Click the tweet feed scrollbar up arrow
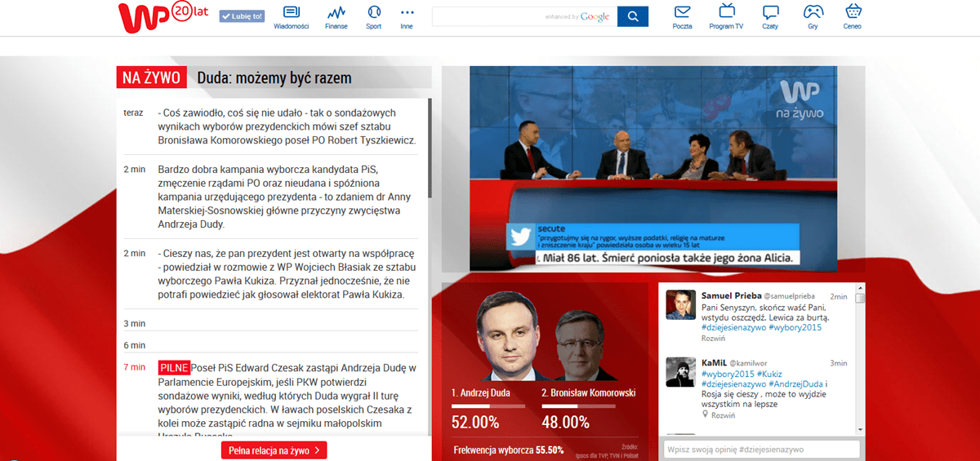Image resolution: width=980 pixels, height=461 pixels. tap(860, 287)
